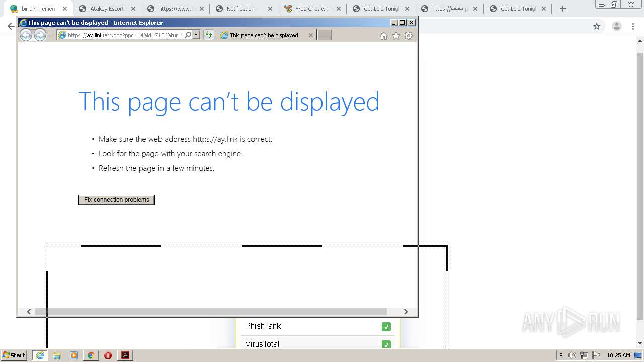The width and height of the screenshot is (644, 362).
Task: Open the Chrome profile avatar
Action: (617, 26)
